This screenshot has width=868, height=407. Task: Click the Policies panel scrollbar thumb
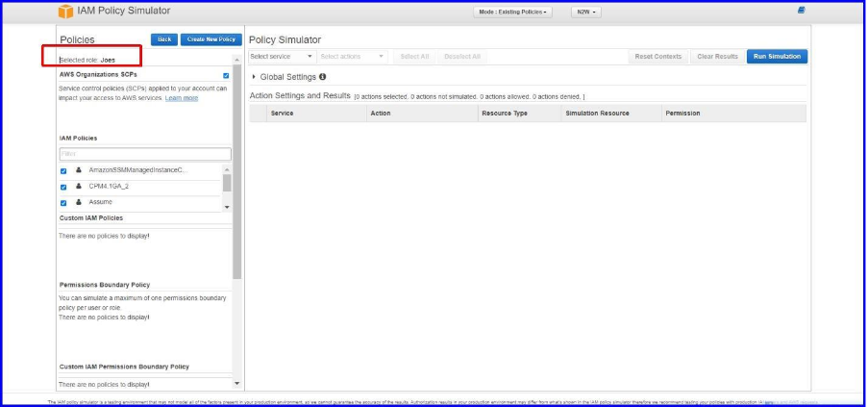coord(236,171)
